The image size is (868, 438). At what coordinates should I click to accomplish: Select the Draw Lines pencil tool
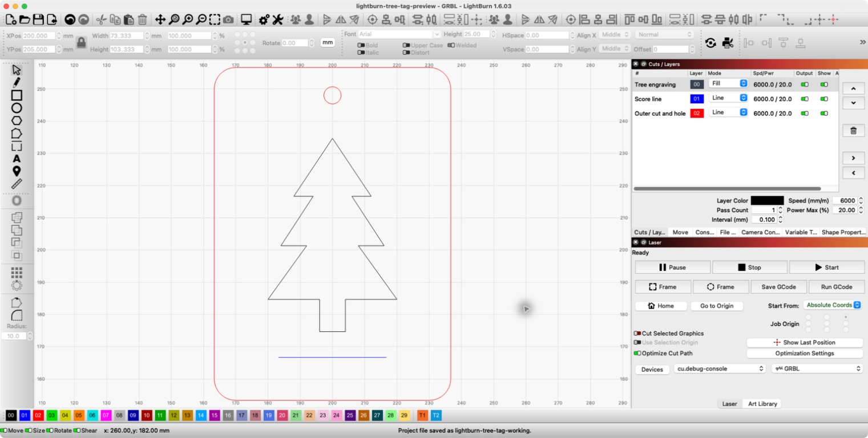click(17, 83)
